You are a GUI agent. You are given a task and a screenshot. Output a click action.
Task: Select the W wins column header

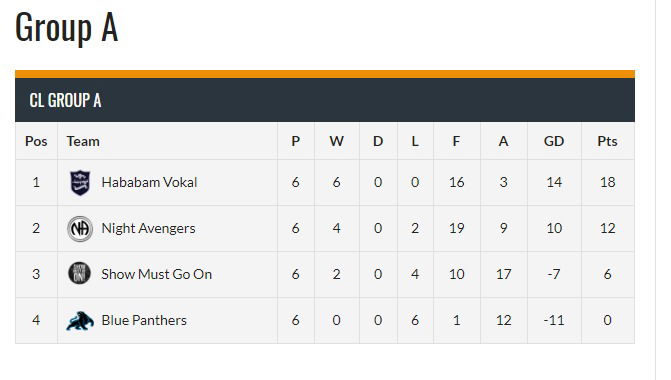tap(336, 141)
